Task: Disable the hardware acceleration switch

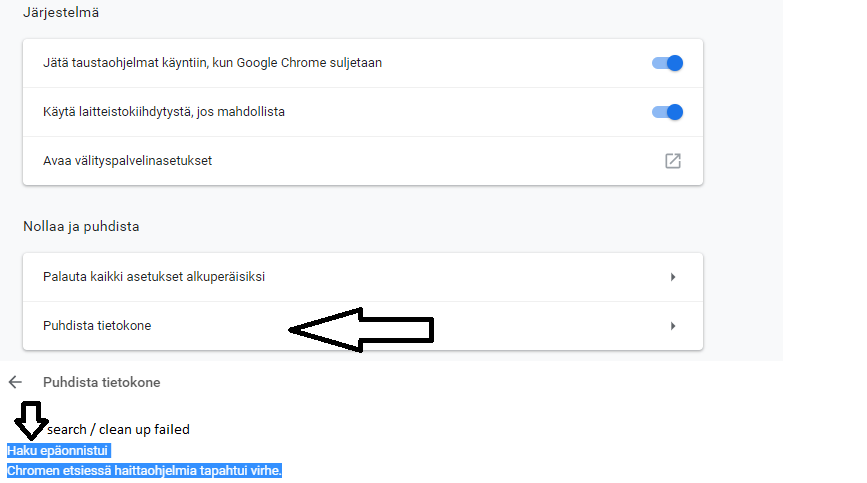Action: click(x=667, y=112)
